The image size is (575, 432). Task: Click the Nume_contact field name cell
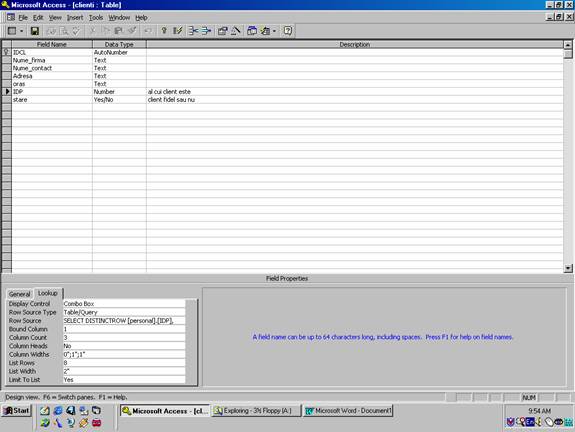(x=52, y=68)
